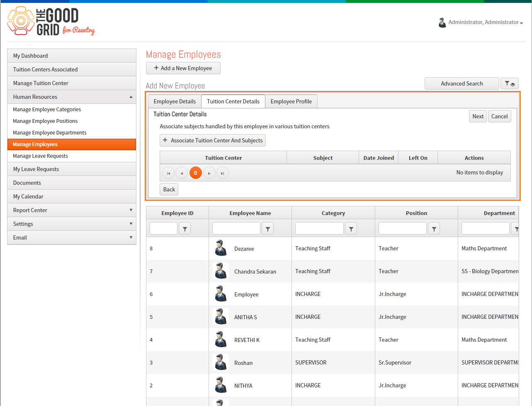The width and height of the screenshot is (532, 406).
Task: Go to the last page of the pager
Action: click(223, 173)
